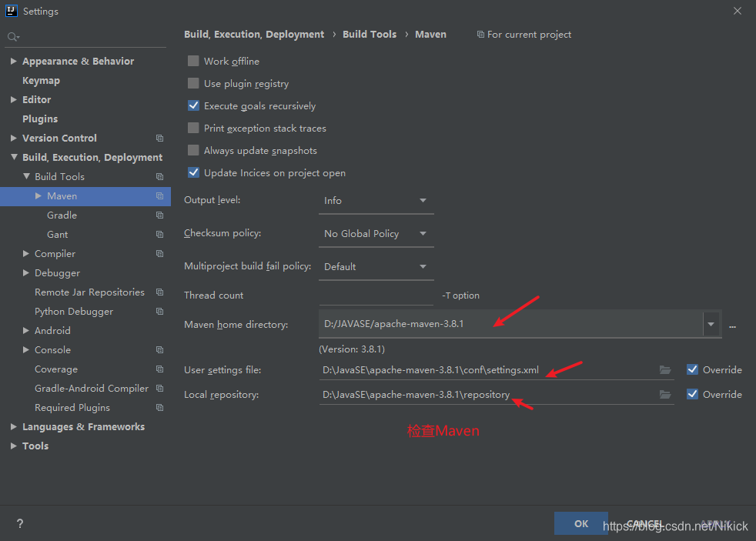Uncheck Execute goals recursively
The width and height of the screenshot is (756, 541).
pos(193,105)
